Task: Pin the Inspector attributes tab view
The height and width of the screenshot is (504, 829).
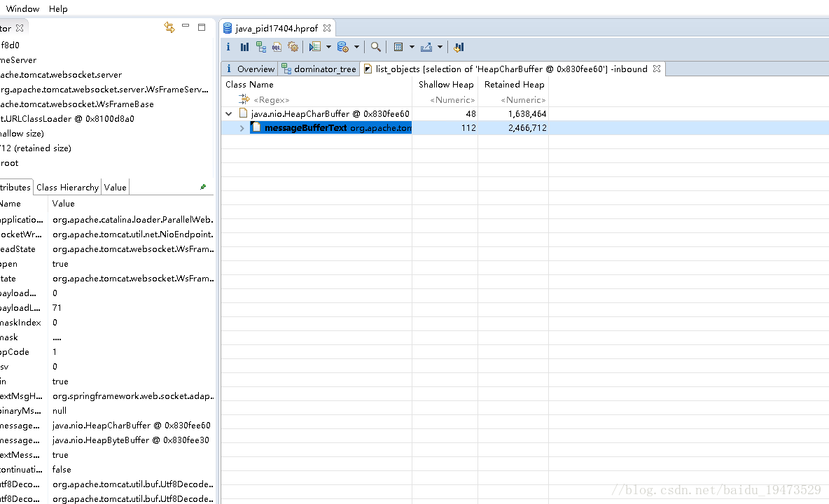Action: 203,187
